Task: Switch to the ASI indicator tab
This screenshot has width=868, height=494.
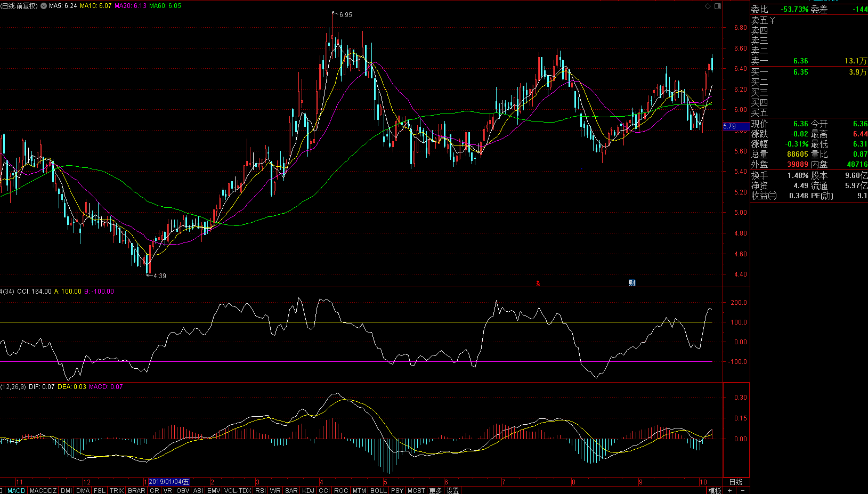Action: click(x=198, y=490)
